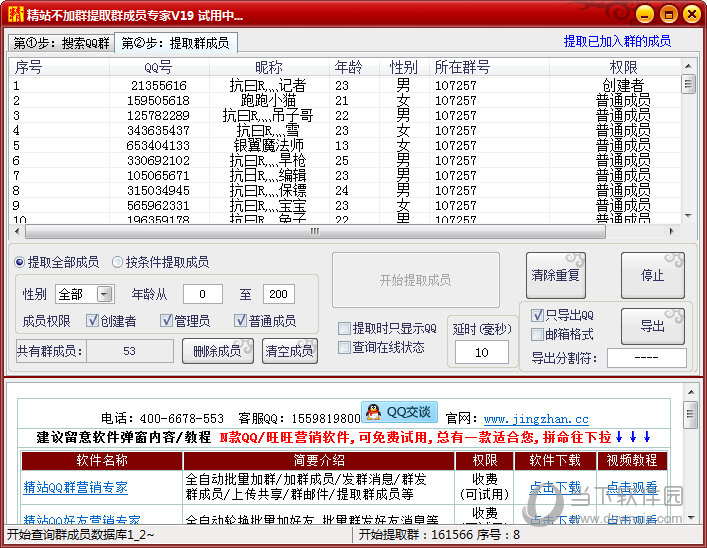Enable 提取时只显示QQ checkbox
Image resolution: width=707 pixels, height=548 pixels.
pos(344,328)
